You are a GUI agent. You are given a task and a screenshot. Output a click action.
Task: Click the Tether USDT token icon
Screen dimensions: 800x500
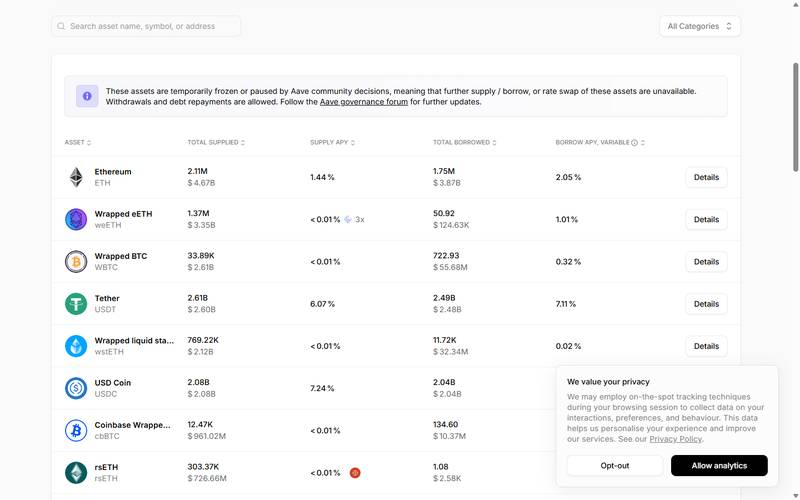76,304
